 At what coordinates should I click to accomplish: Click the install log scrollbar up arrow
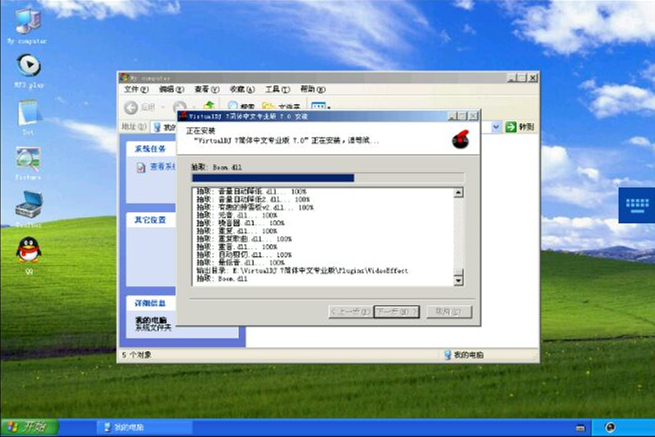click(458, 193)
